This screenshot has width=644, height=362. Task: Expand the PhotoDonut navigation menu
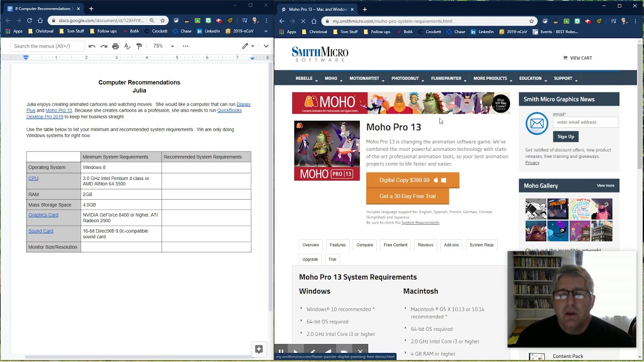tap(408, 78)
